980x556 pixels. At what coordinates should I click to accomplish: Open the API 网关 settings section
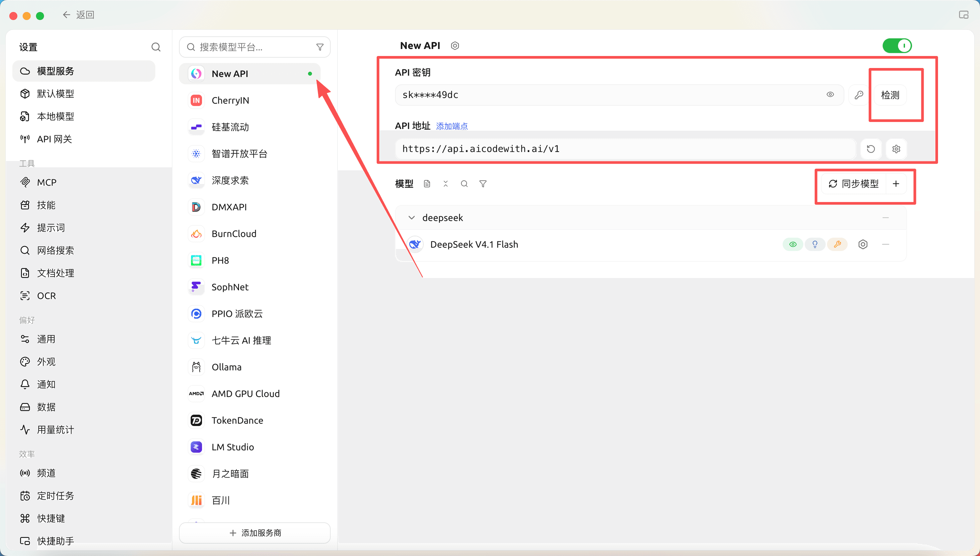(84, 139)
